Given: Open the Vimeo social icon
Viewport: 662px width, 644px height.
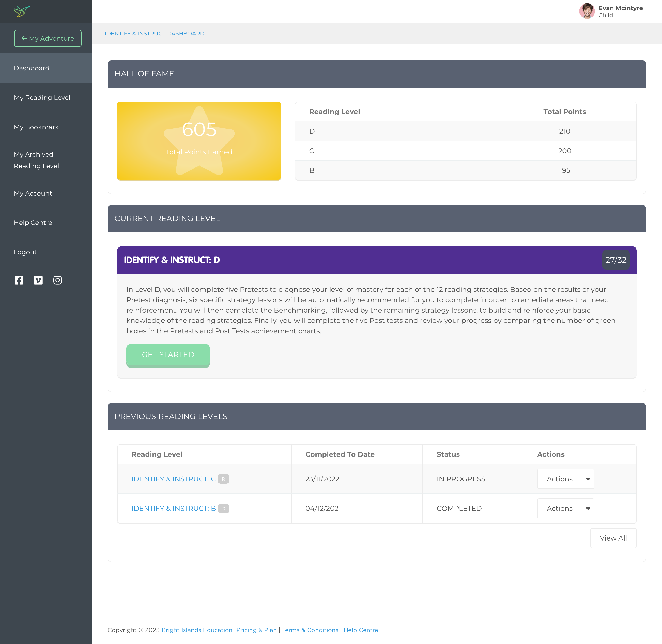Looking at the screenshot, I should point(38,280).
